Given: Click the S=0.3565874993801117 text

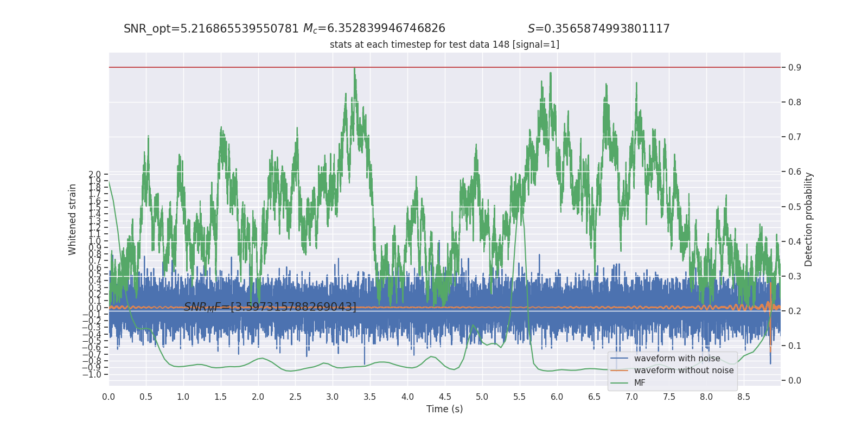Looking at the screenshot, I should 599,29.
